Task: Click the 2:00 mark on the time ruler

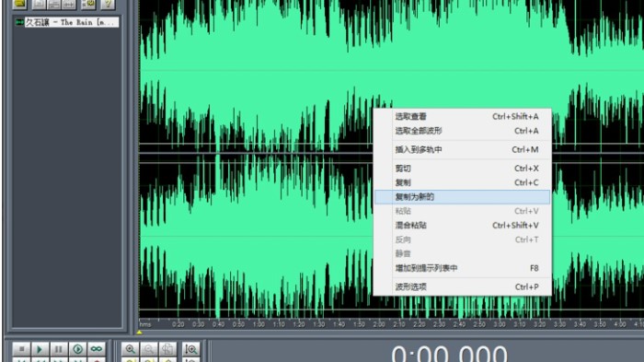Action: point(379,324)
